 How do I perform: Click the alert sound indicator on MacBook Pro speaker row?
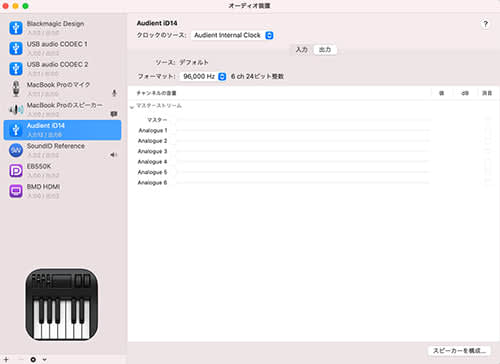coord(114,114)
